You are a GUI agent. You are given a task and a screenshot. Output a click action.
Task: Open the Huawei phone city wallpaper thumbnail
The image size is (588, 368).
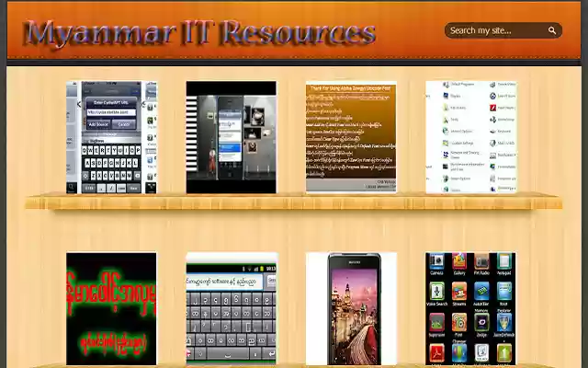tap(351, 309)
